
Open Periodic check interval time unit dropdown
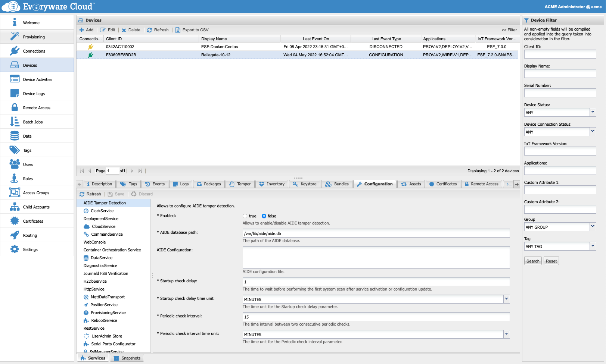(x=507, y=334)
